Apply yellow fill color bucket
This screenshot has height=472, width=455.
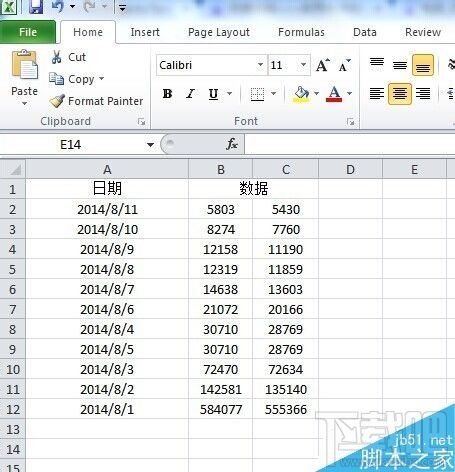pos(301,94)
